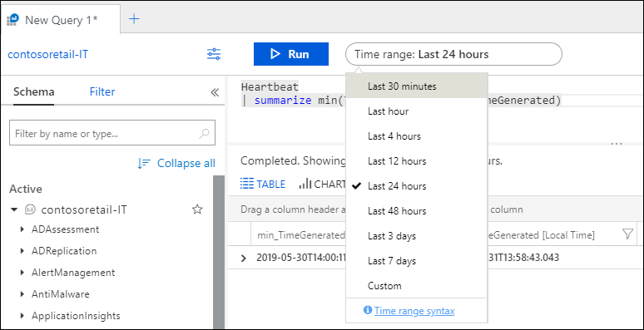The height and width of the screenshot is (330, 644).
Task: Open the Time range syntax link
Action: coord(414,311)
